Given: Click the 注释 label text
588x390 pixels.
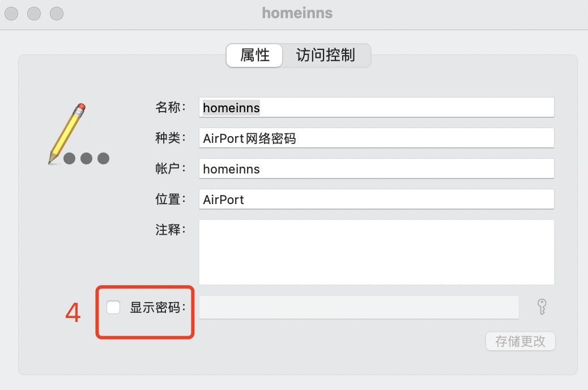Looking at the screenshot, I should point(170,230).
